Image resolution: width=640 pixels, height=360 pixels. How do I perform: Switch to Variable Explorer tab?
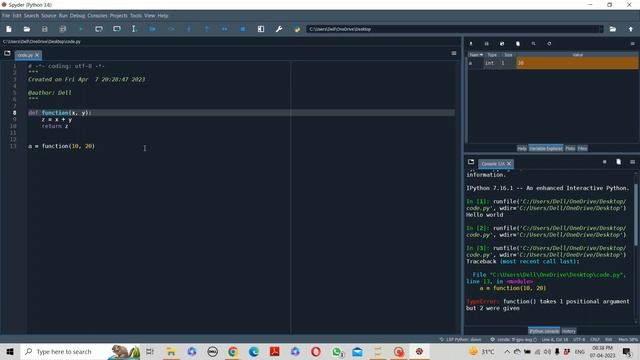tap(546, 149)
